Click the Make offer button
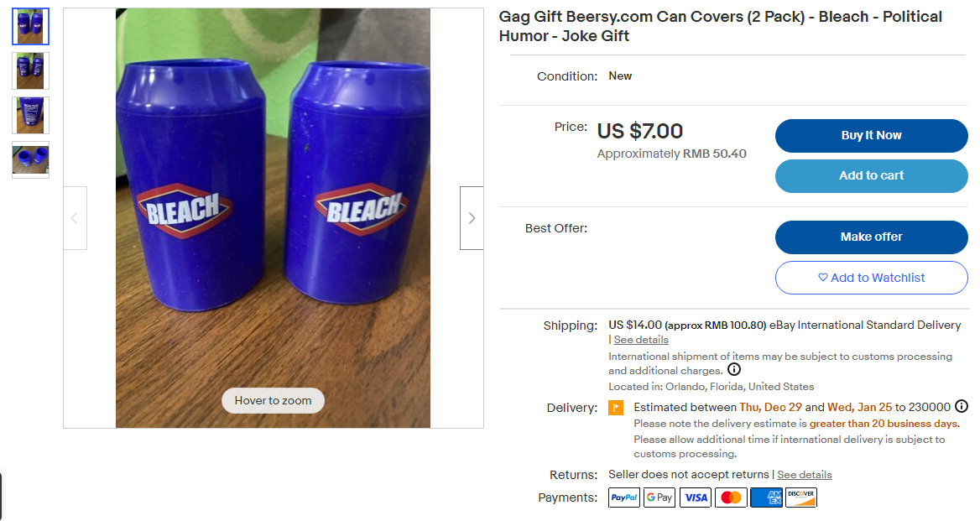 tap(871, 237)
